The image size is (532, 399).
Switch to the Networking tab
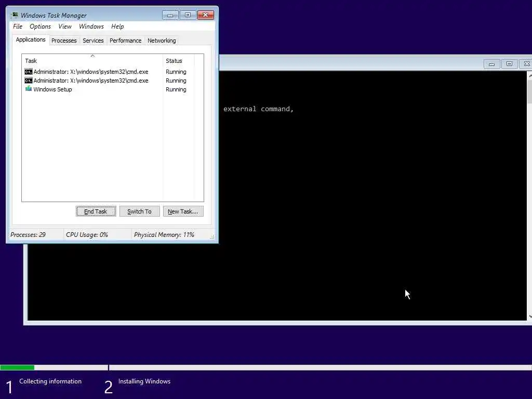(162, 41)
